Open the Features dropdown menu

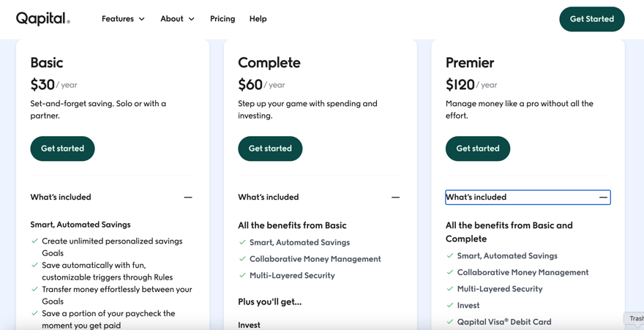coord(123,19)
